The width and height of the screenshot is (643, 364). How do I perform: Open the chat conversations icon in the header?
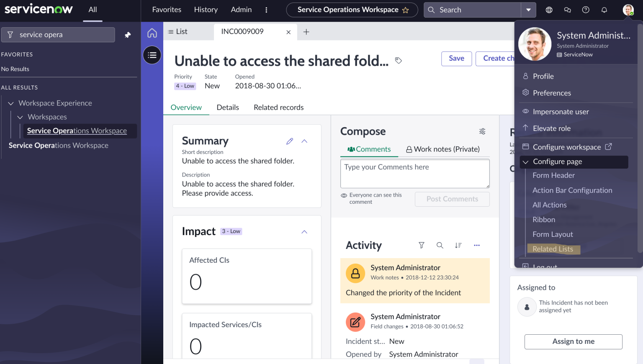coord(567,9)
